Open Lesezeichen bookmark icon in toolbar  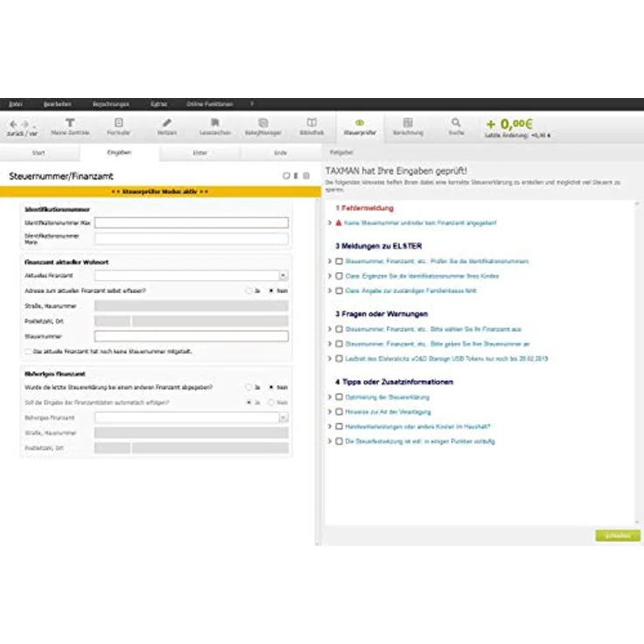click(215, 124)
